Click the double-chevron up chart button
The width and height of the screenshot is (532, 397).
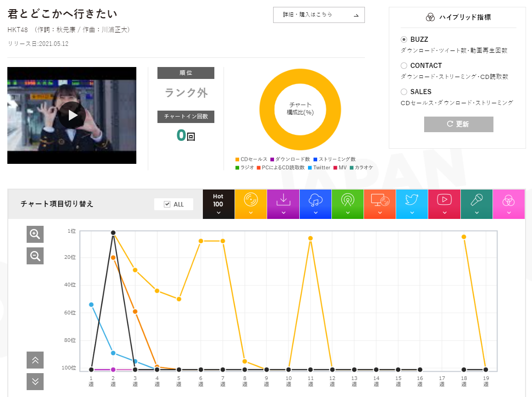[35, 360]
